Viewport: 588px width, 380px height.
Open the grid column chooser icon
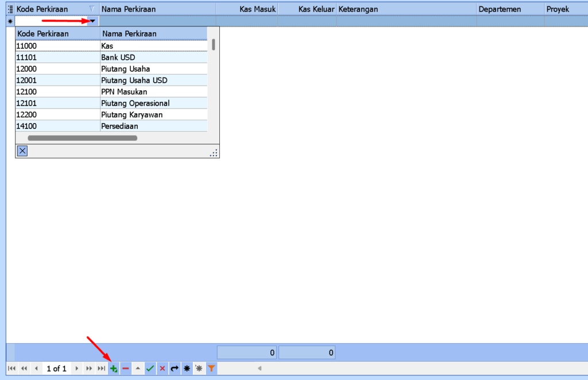10,9
